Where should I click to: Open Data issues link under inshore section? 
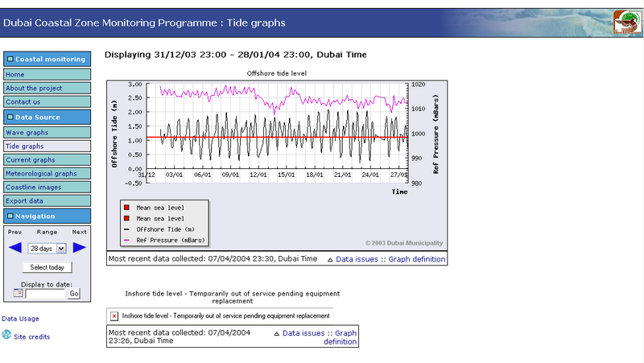pos(303,333)
